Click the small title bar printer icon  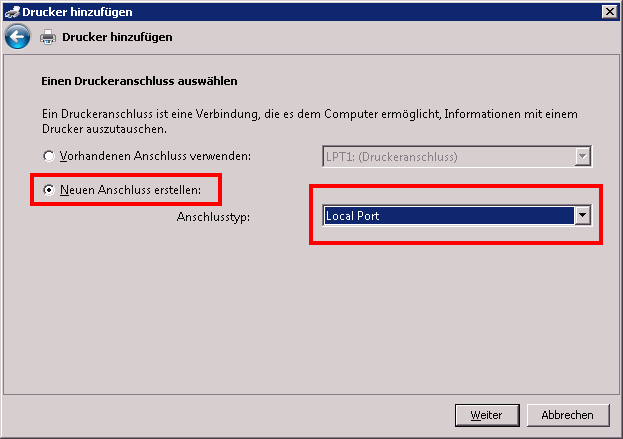11,11
